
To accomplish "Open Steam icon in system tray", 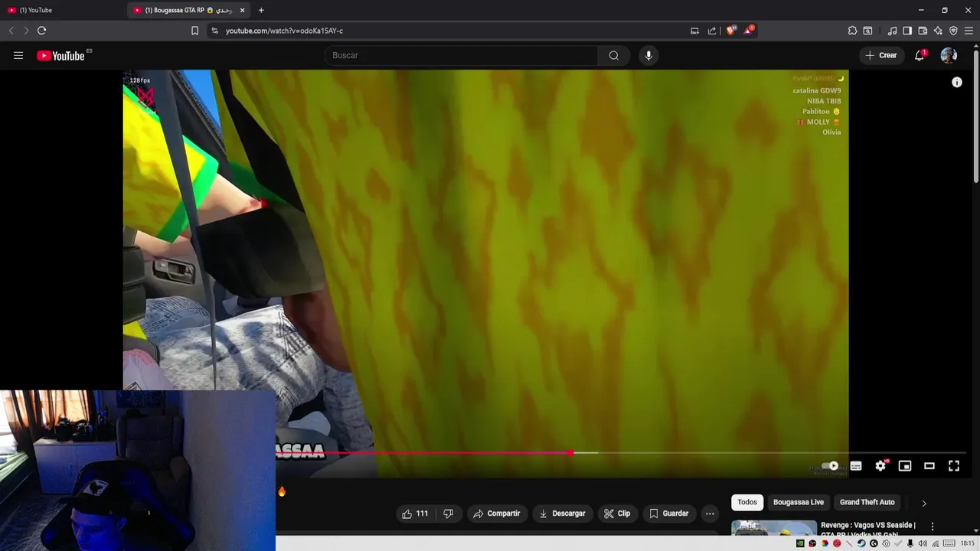I will click(x=861, y=543).
